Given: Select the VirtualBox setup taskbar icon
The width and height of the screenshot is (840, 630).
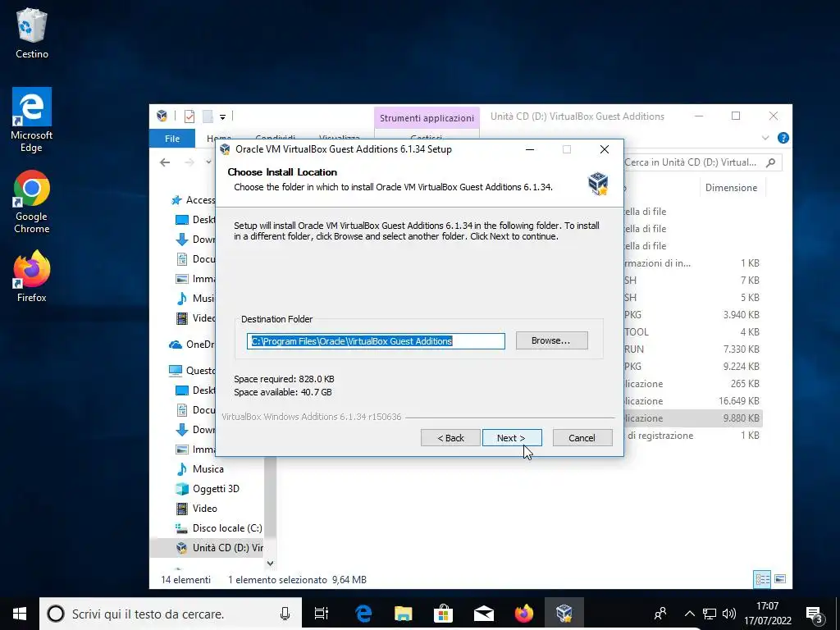Looking at the screenshot, I should pos(564,614).
